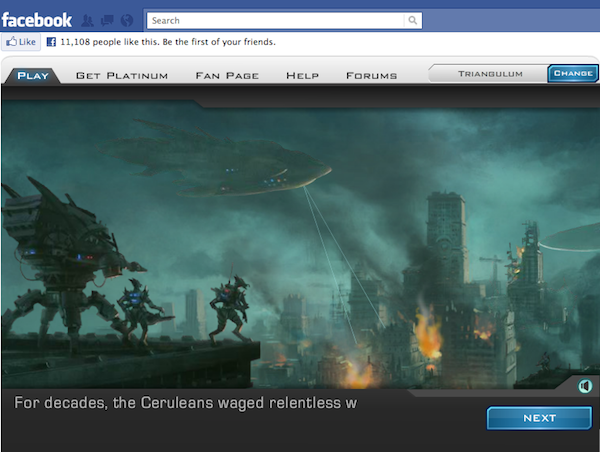Open the Help tab

[x=302, y=75]
